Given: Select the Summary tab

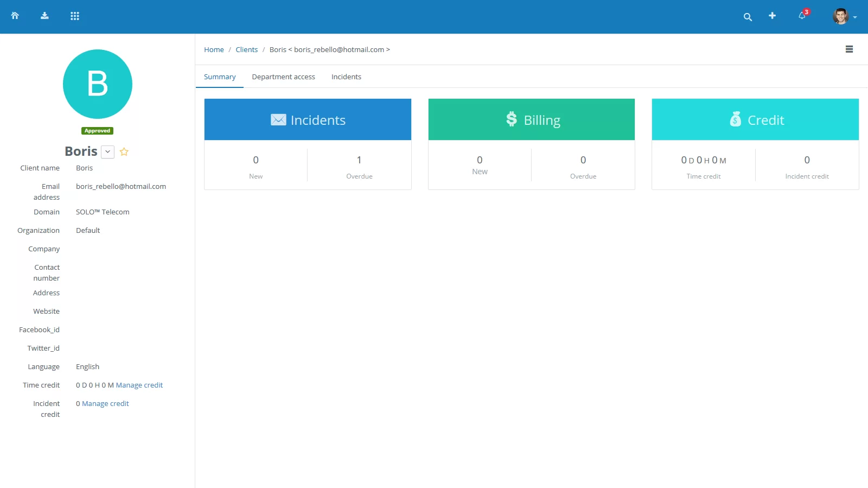Looking at the screenshot, I should pyautogui.click(x=220, y=77).
